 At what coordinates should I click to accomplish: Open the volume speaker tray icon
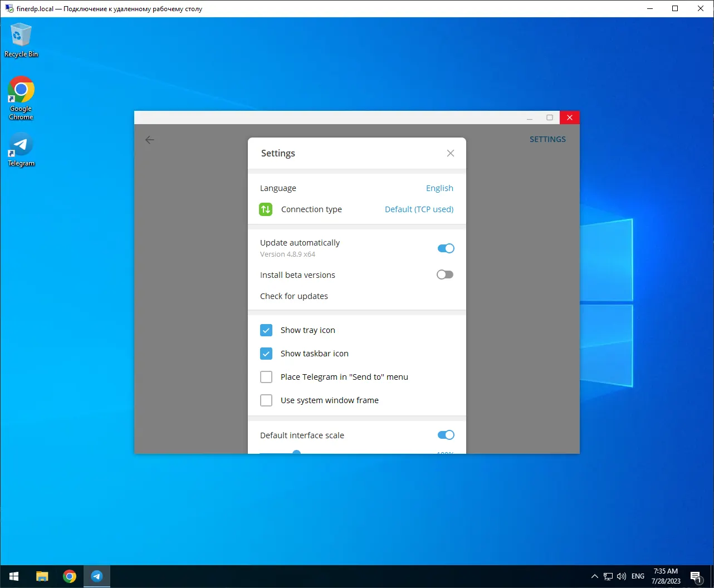pos(622,576)
